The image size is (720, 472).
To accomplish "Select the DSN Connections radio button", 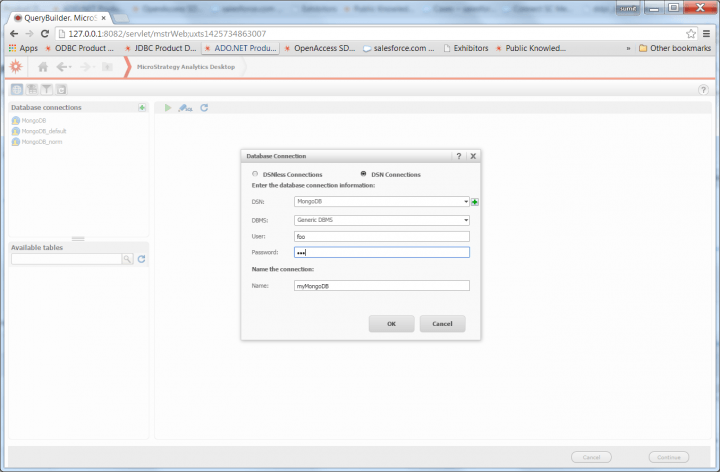I will pos(363,174).
